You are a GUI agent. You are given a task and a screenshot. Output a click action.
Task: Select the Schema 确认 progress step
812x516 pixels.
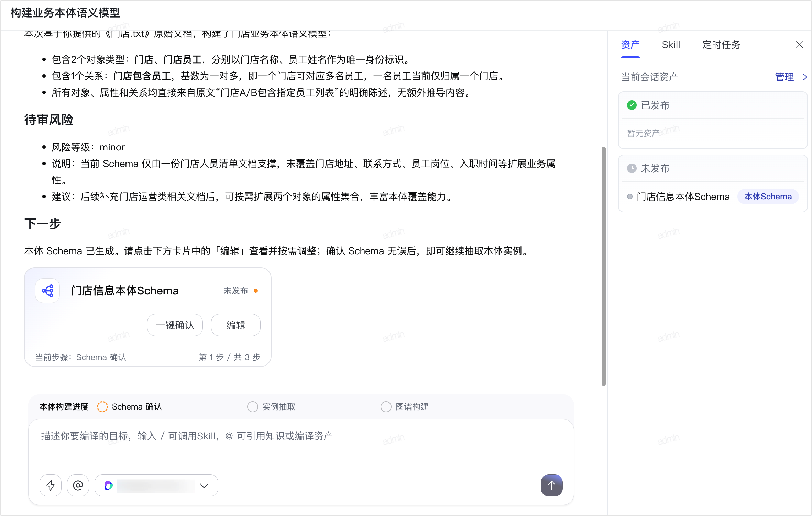(130, 407)
